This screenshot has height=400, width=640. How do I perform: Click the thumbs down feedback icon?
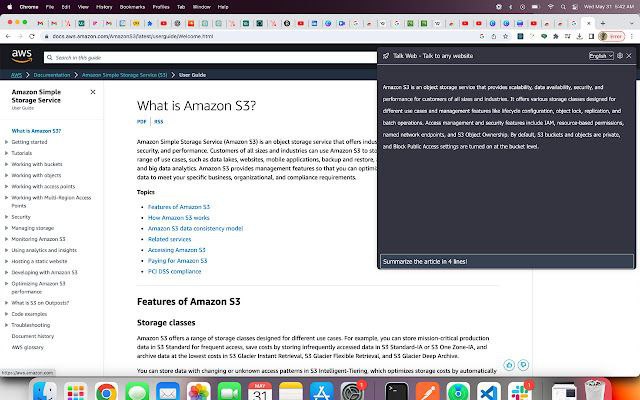(x=523, y=364)
